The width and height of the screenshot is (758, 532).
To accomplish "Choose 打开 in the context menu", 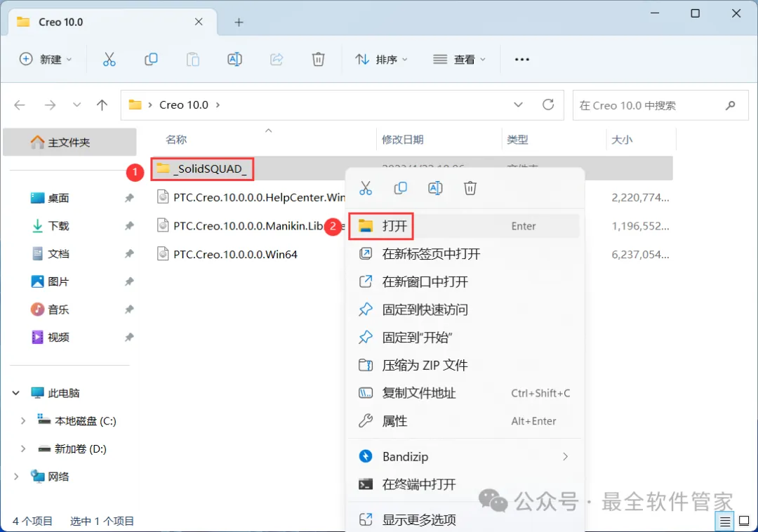I will point(465,226).
